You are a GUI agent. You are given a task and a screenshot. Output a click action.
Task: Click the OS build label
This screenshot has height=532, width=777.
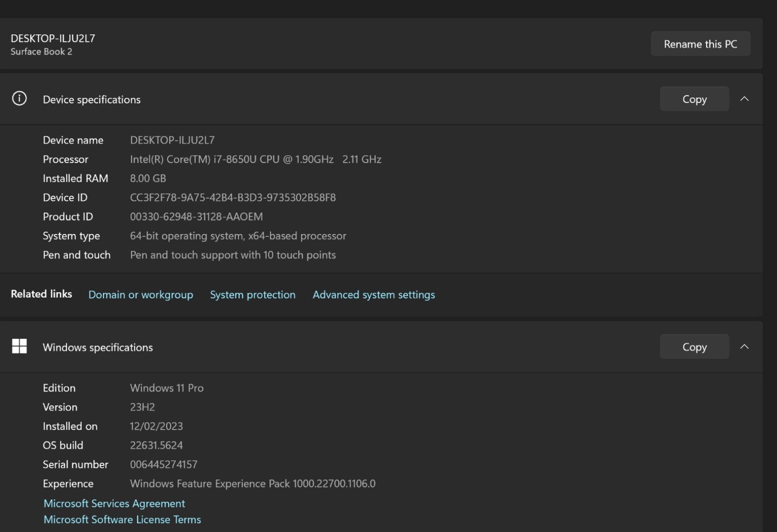(63, 445)
